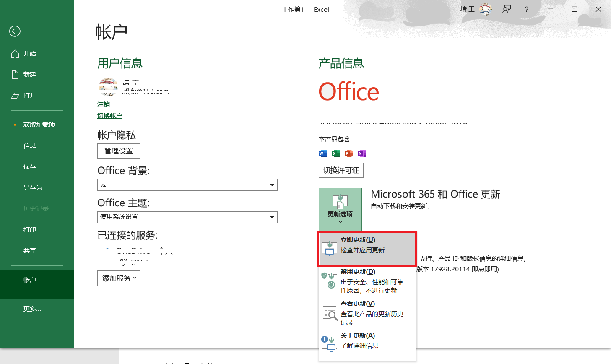The image size is (611, 364).
Task: Open 获取加载项 in the sidebar
Action: [37, 125]
